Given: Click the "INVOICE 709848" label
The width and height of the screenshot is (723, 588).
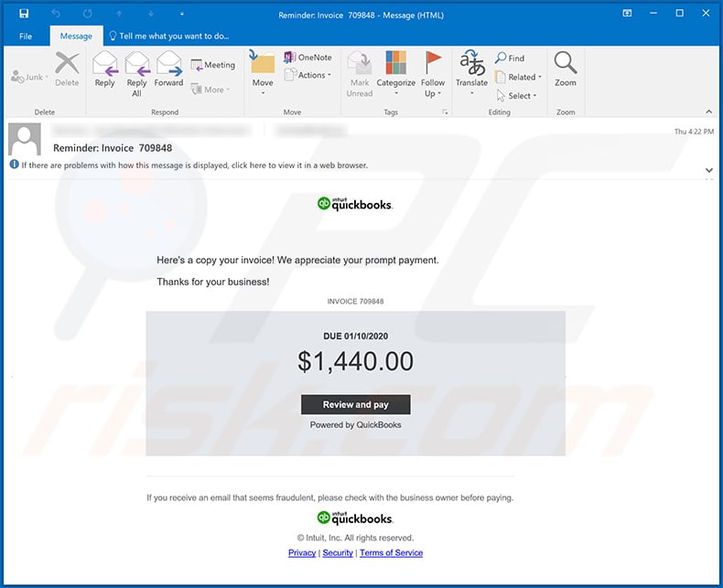Looking at the screenshot, I should click(355, 302).
